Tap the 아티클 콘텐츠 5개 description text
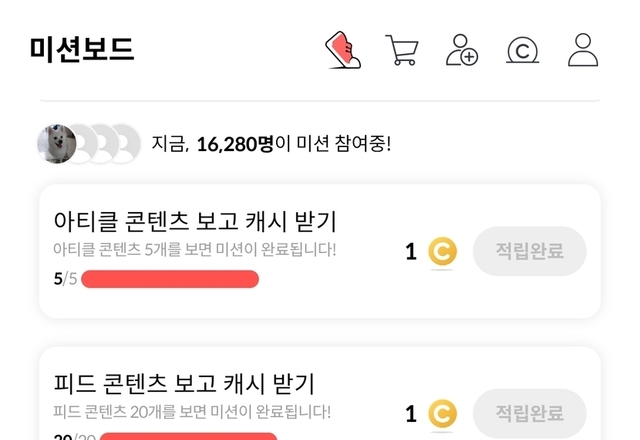640x440 pixels. [x=194, y=249]
